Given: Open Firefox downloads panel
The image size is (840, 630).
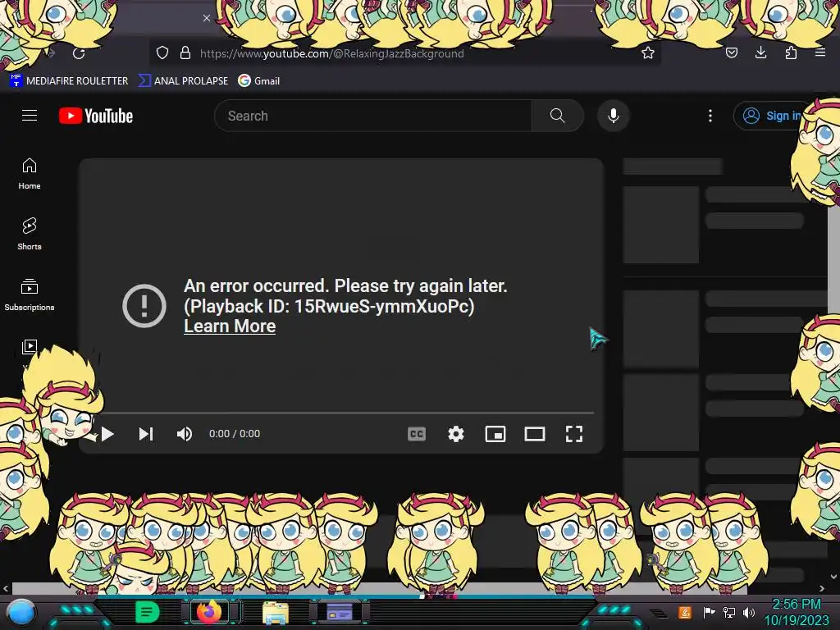Looking at the screenshot, I should pos(760,52).
